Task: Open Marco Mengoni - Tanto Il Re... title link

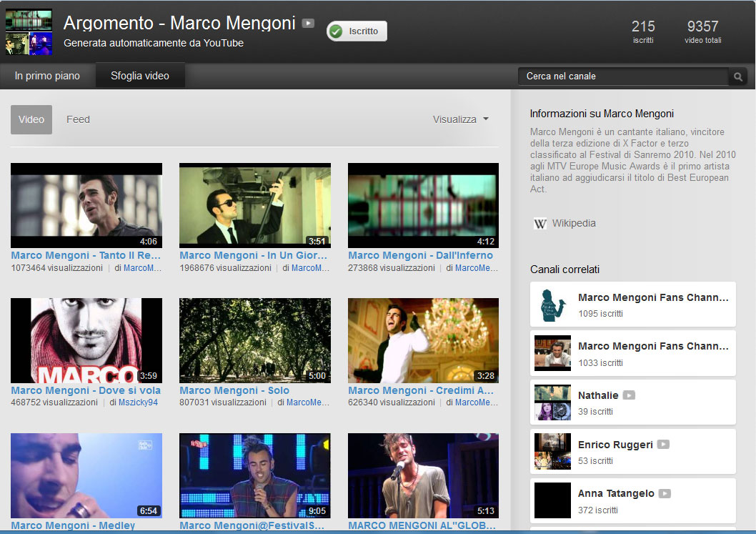Action: click(86, 255)
